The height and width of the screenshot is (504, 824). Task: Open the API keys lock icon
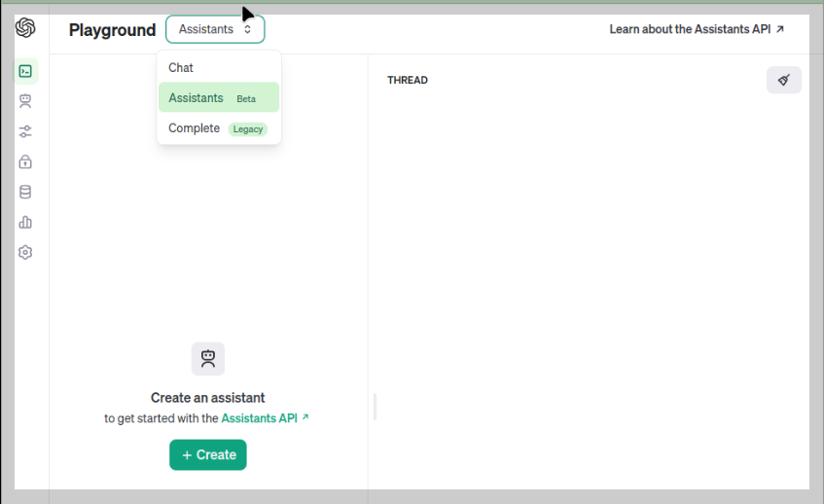coord(25,162)
